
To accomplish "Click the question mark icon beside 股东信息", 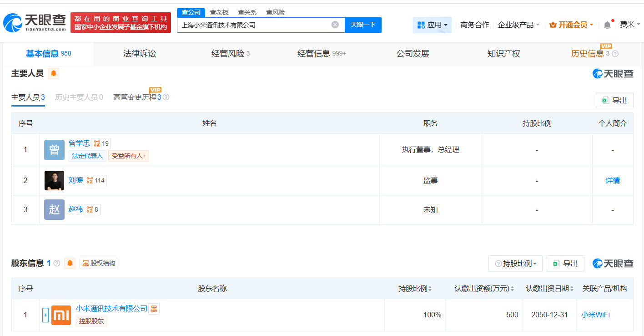I will tap(57, 263).
